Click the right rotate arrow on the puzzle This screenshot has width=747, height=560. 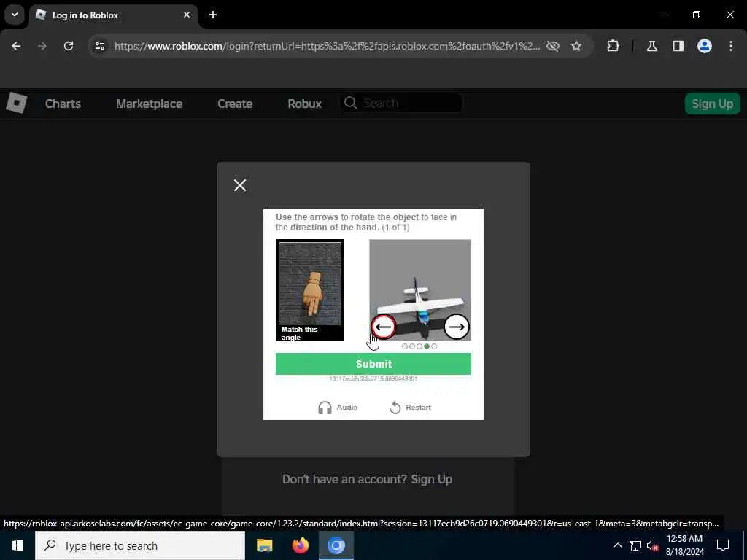point(457,327)
